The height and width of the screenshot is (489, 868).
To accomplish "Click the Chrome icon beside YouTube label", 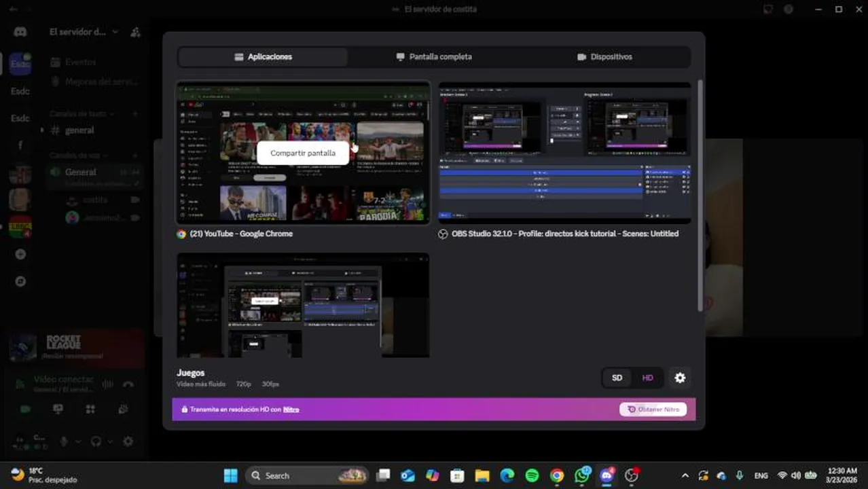I will point(181,234).
